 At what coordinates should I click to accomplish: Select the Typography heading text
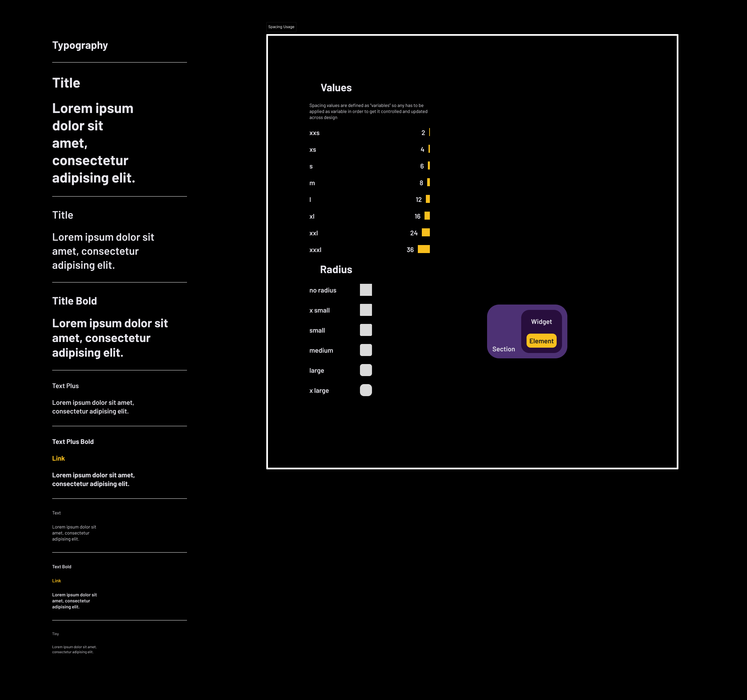click(x=80, y=45)
